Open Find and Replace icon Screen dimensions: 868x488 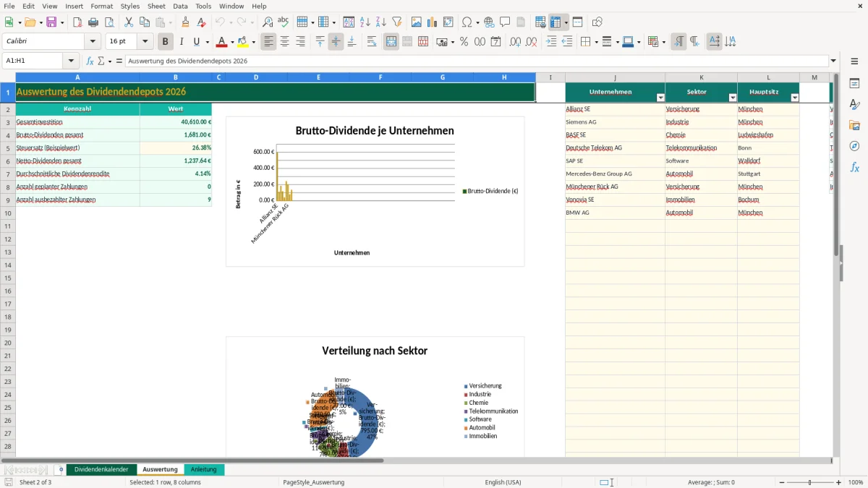tap(268, 22)
